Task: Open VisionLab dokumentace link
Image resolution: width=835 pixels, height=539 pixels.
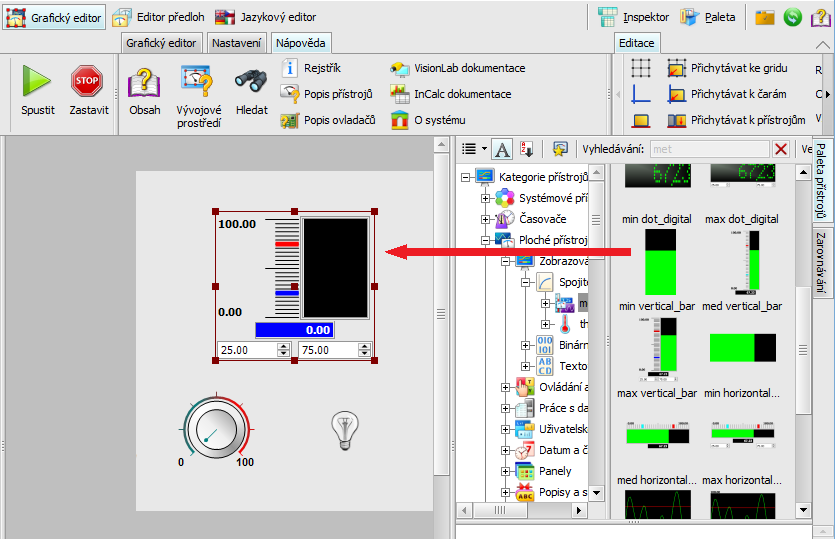Action: [458, 68]
